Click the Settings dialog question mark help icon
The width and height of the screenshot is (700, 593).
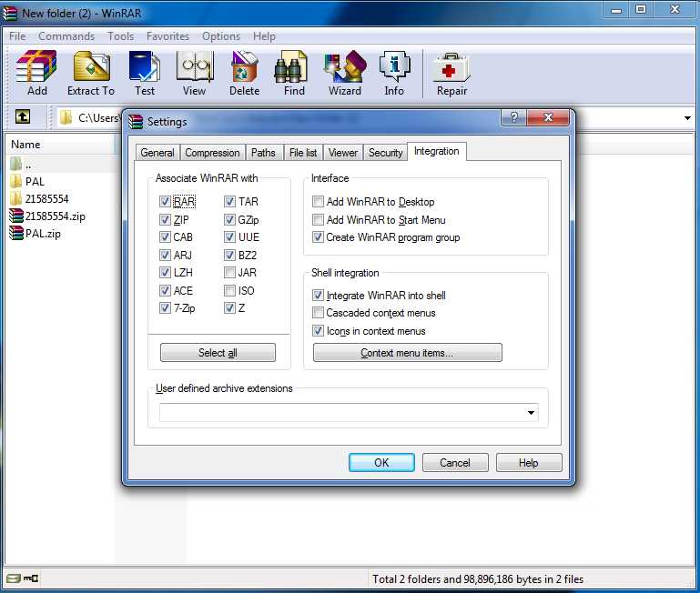[513, 117]
